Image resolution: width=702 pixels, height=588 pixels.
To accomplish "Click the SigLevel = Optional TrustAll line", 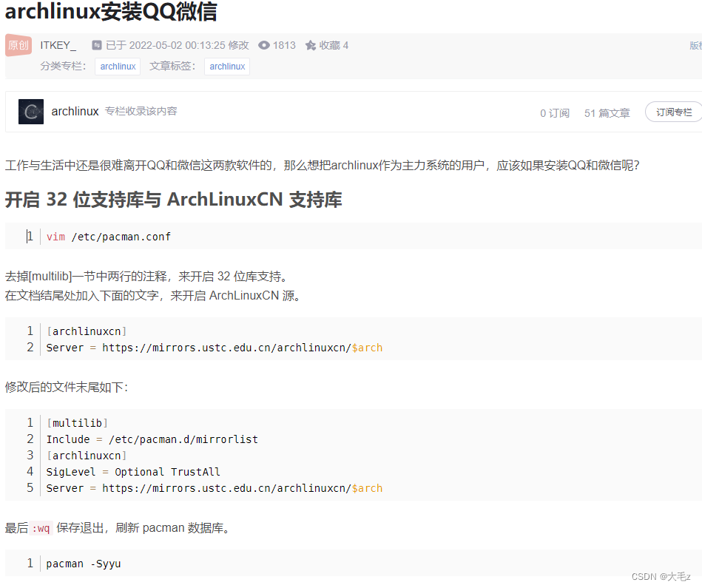I will pos(133,472).
